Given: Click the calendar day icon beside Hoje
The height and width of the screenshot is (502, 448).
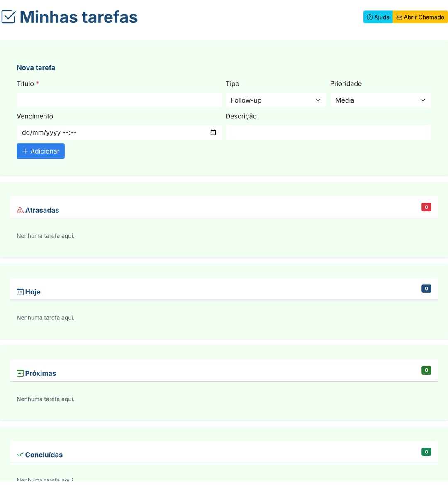Looking at the screenshot, I should [20, 292].
